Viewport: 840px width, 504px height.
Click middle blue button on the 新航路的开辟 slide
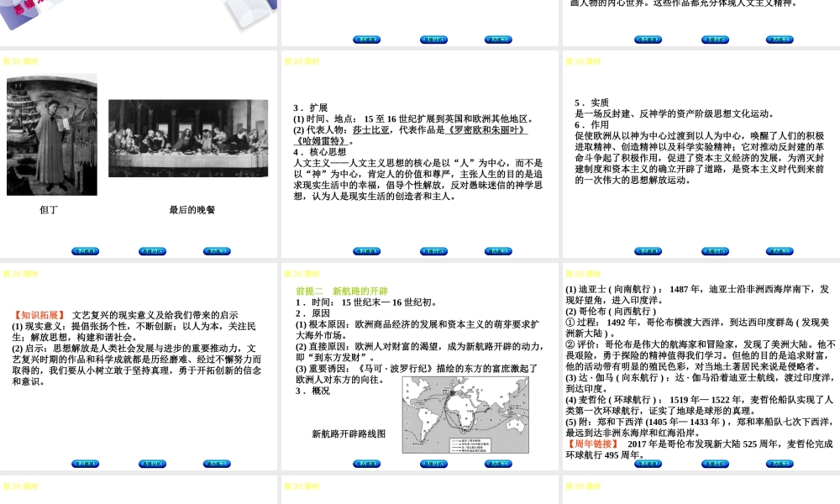433,464
